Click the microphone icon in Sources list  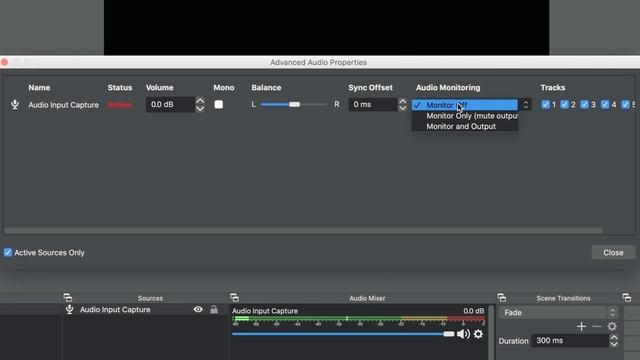[69, 309]
